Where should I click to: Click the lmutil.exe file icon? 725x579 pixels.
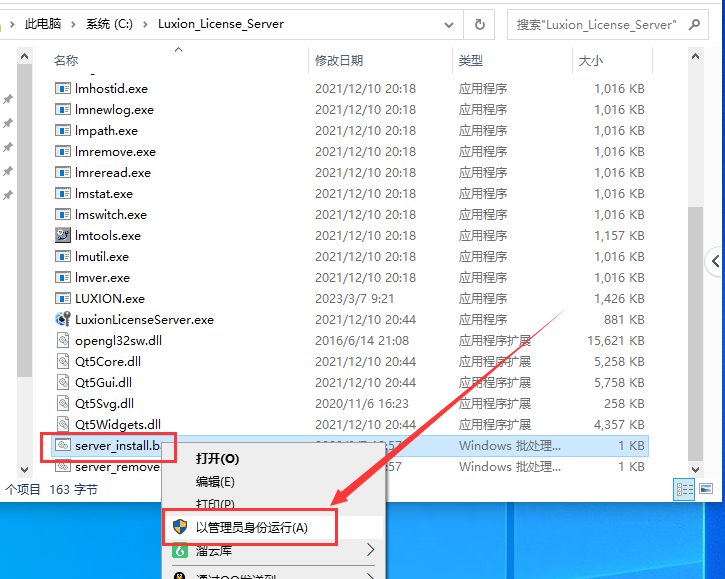click(x=62, y=257)
